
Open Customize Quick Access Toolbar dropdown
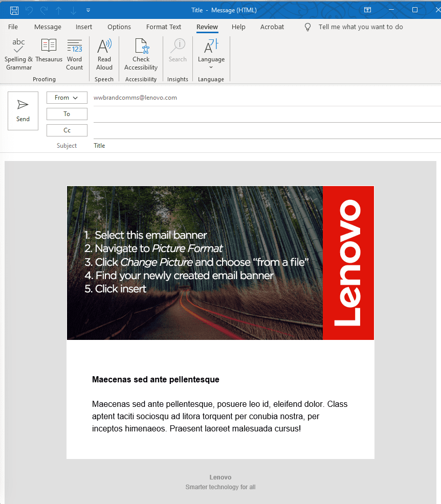[x=89, y=10]
